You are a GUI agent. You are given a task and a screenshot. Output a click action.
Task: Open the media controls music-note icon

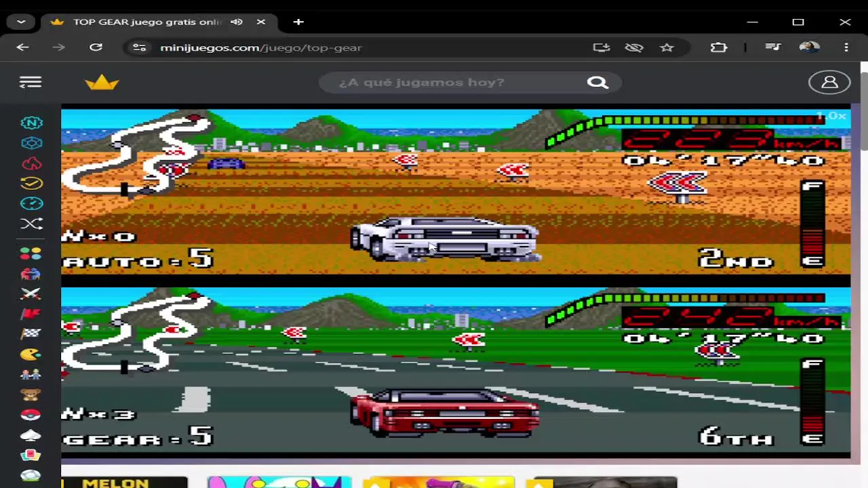(773, 47)
